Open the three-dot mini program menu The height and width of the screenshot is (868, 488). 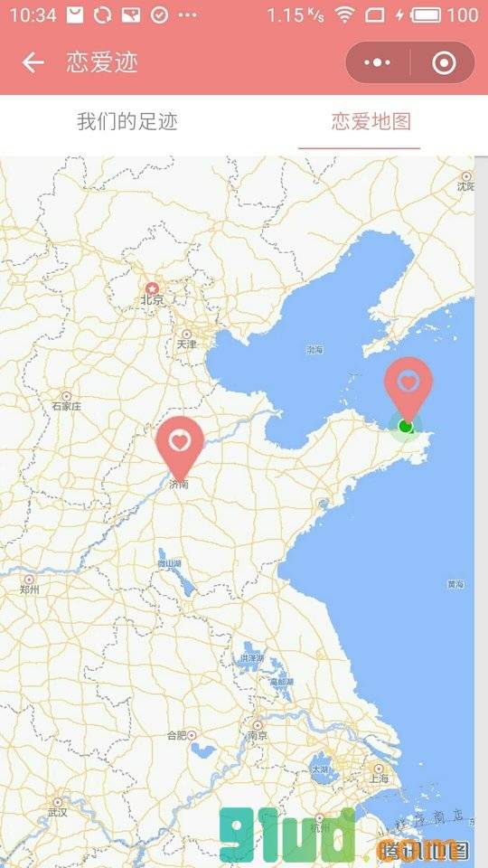click(x=378, y=62)
